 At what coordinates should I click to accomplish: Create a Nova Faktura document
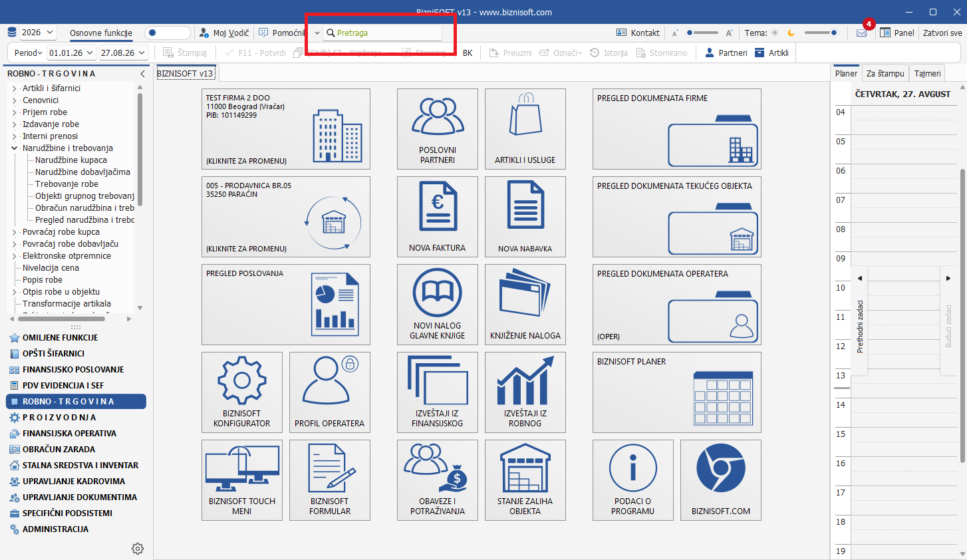click(437, 217)
